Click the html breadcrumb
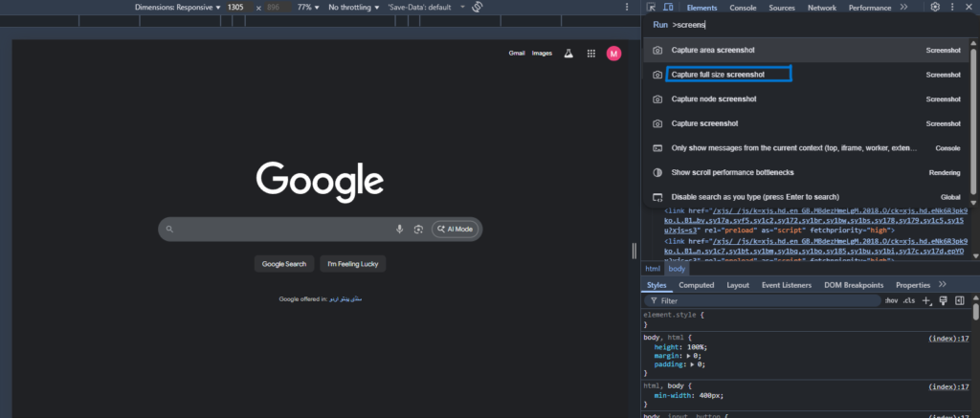 click(x=653, y=269)
